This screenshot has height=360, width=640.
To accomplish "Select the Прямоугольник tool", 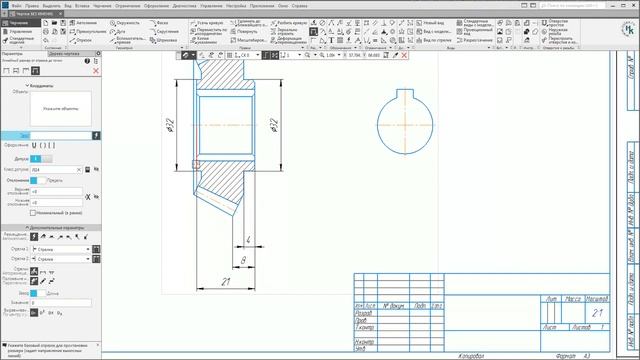I will coord(88,31).
